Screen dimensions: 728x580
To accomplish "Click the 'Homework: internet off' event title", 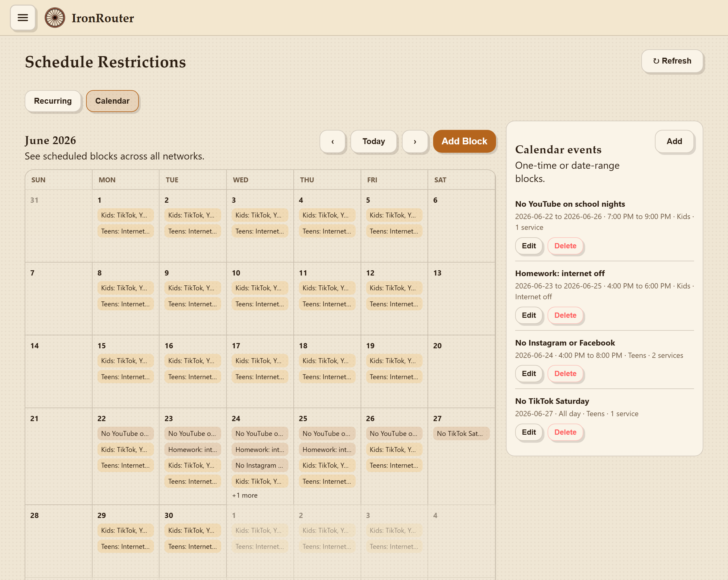I will 560,273.
